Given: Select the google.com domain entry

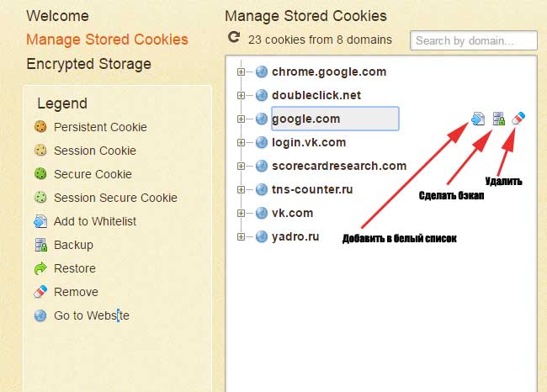Looking at the screenshot, I should click(306, 119).
